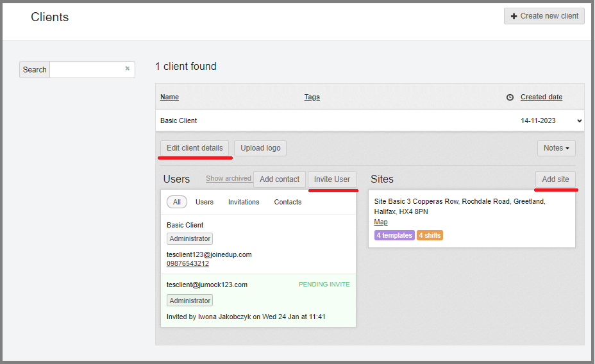Click the purple 4 templates badge

click(x=394, y=235)
